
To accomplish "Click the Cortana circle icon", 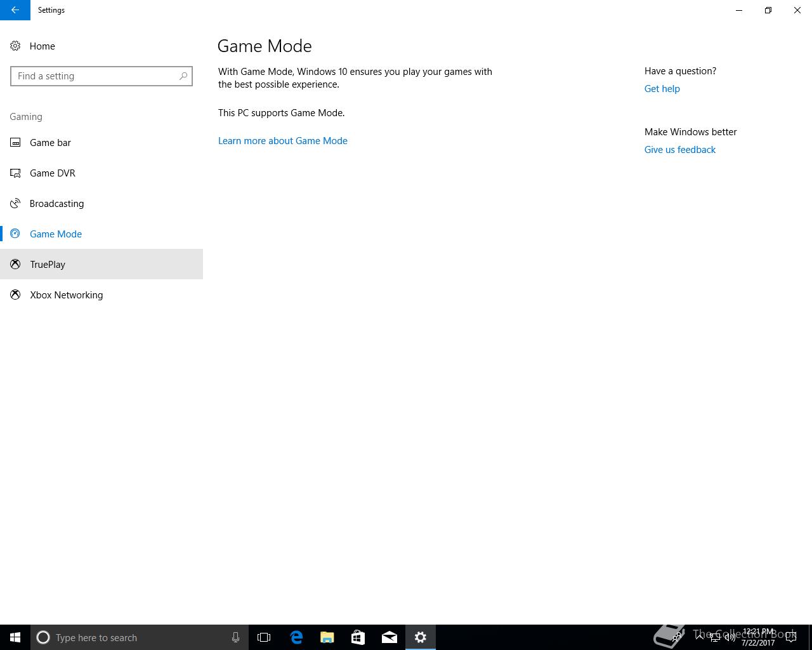I will pos(43,637).
